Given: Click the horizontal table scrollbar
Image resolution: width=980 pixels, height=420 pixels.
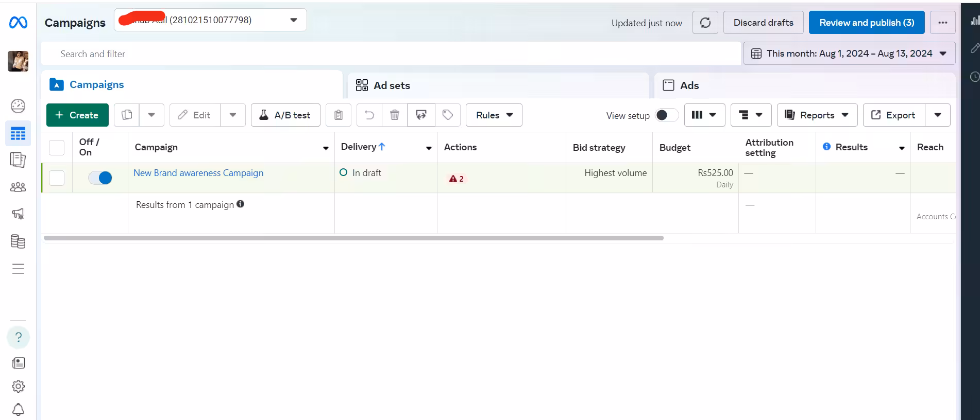Looking at the screenshot, I should [353, 238].
